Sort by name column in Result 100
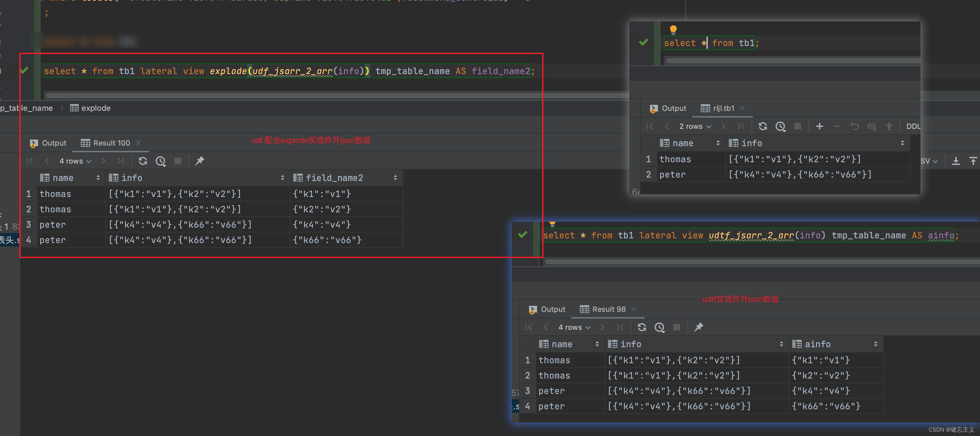Viewport: 980px width, 436px height. point(98,178)
